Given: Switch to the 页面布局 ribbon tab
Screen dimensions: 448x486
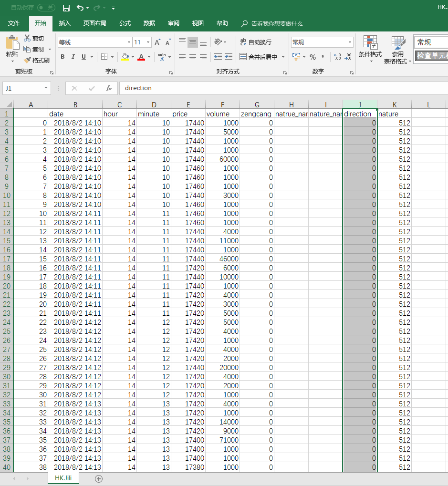Looking at the screenshot, I should tap(94, 23).
